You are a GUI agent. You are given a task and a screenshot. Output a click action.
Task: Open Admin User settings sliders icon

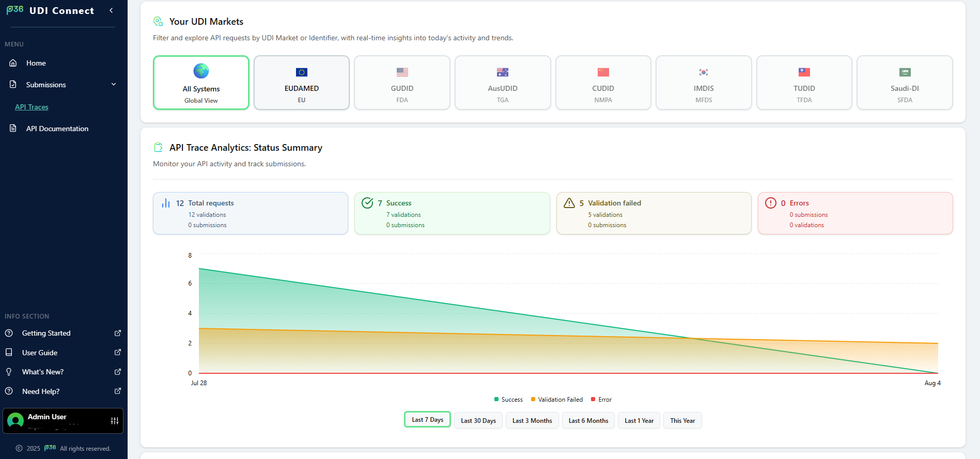115,421
